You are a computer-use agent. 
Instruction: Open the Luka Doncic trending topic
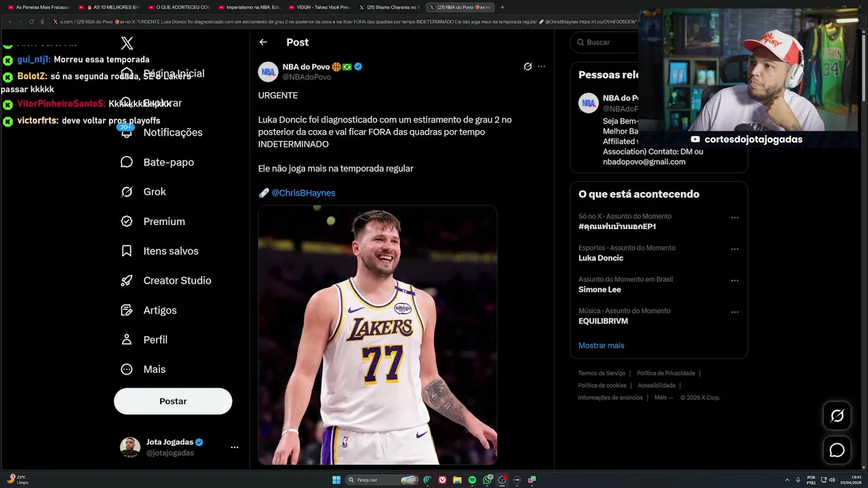[x=601, y=258]
